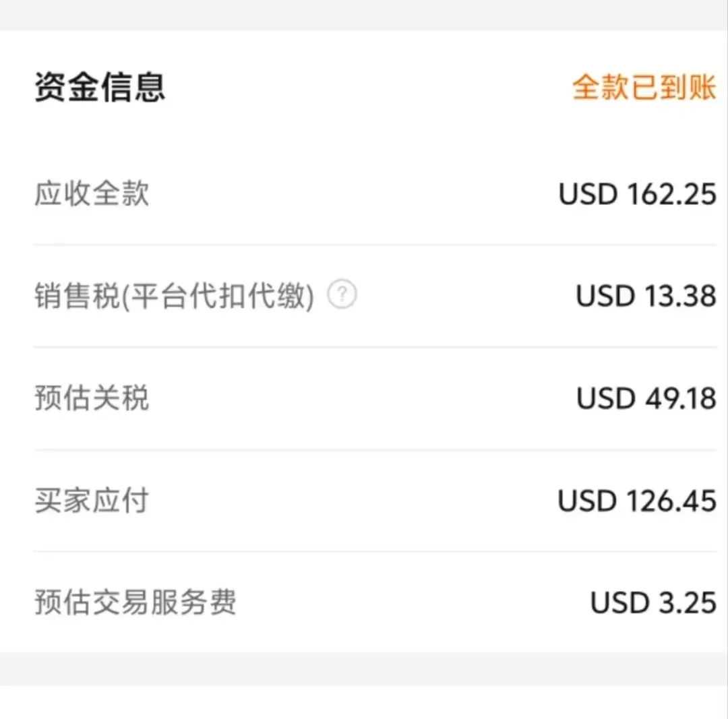This screenshot has height=719, width=728.
Task: Select the 预估交易服务费 label
Action: (135, 602)
